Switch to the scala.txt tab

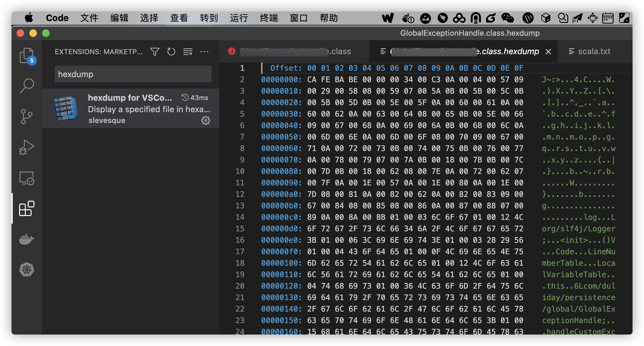[x=590, y=52]
